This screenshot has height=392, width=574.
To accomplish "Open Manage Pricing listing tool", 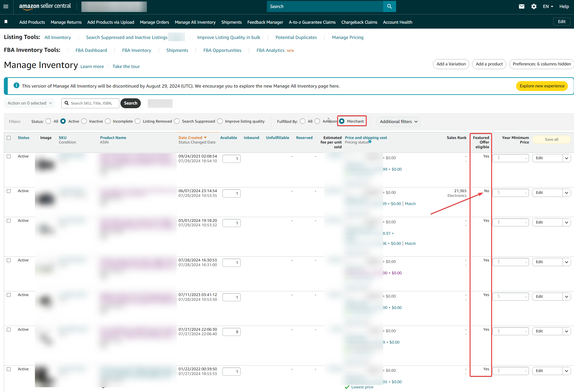I will (347, 37).
